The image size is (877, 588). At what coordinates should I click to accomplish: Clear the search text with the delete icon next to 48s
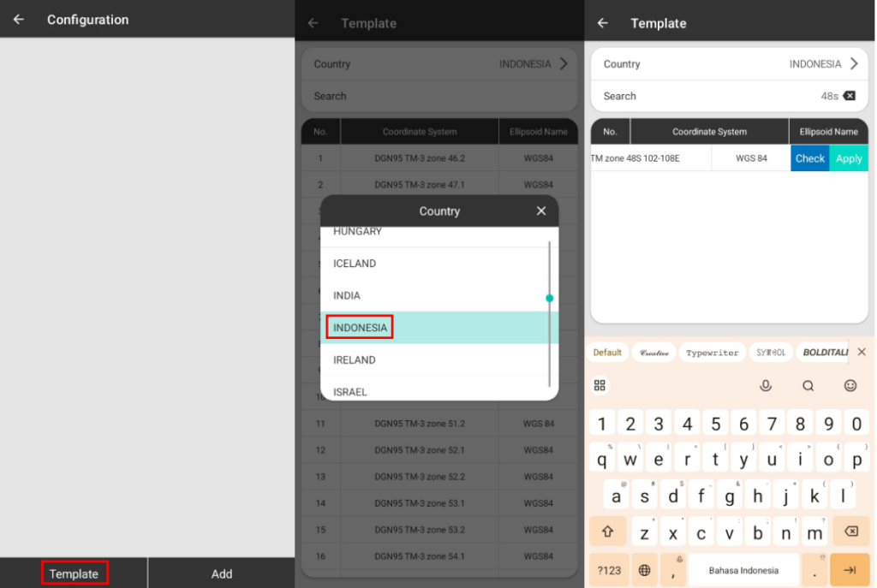pos(849,96)
